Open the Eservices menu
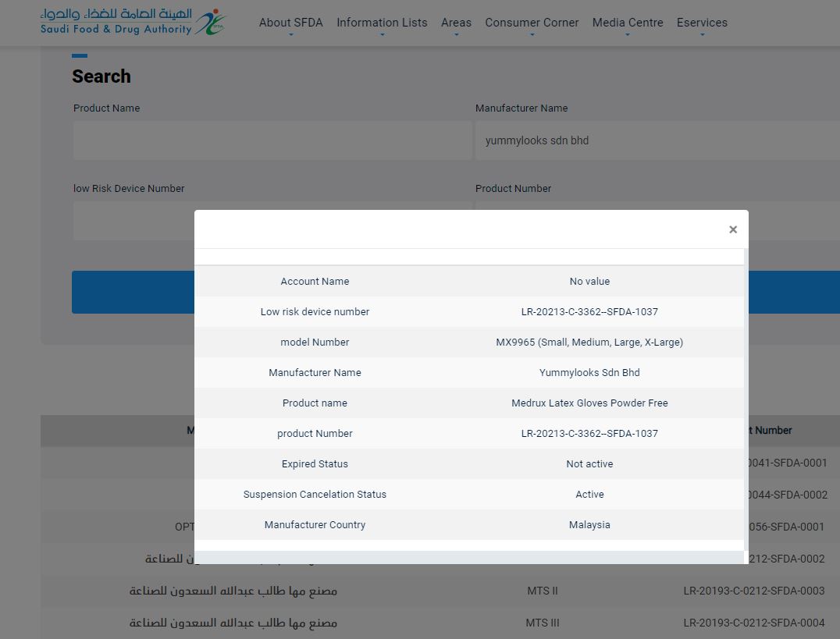 pyautogui.click(x=702, y=23)
